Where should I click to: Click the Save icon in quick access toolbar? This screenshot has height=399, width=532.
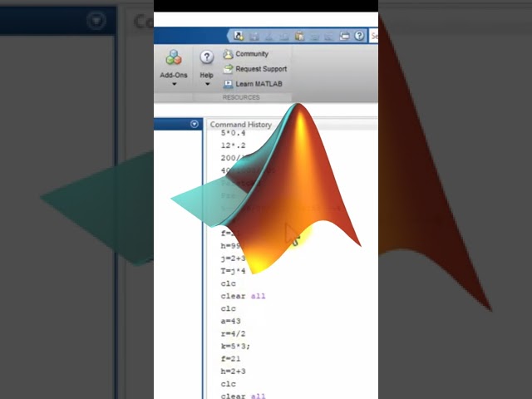(x=254, y=36)
